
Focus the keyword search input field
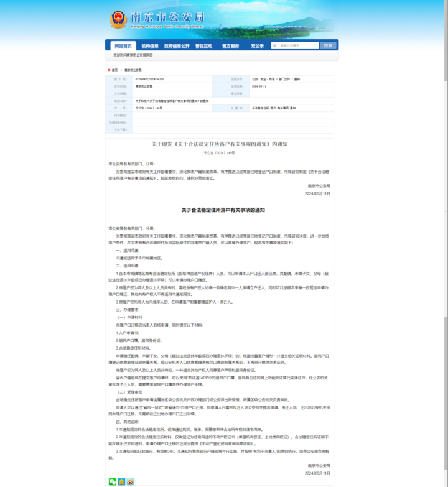pos(297,45)
